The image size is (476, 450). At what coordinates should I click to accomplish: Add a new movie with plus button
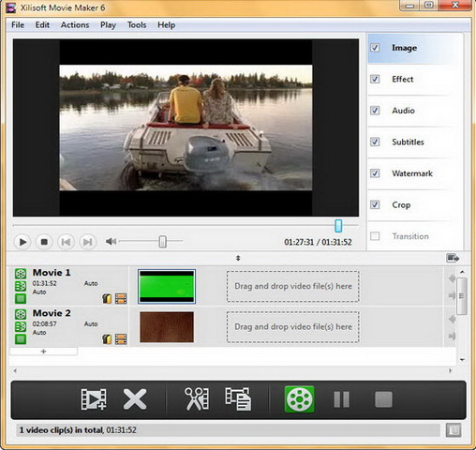tap(43, 352)
